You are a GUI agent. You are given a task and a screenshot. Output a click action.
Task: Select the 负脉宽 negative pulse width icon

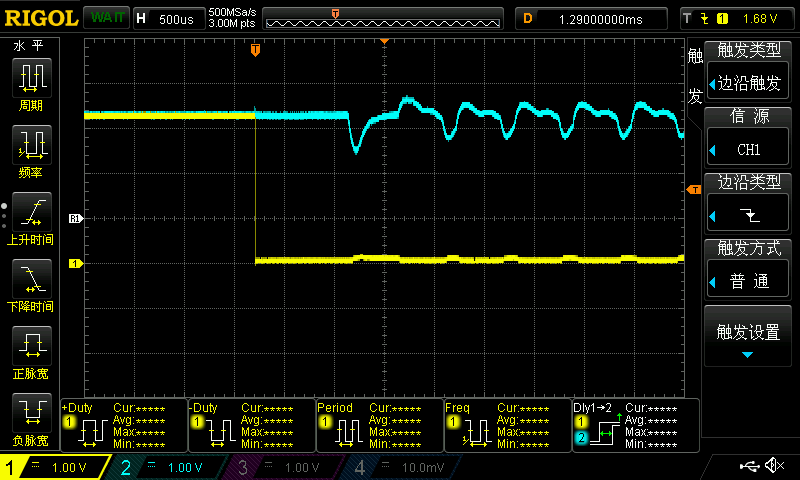point(32,412)
